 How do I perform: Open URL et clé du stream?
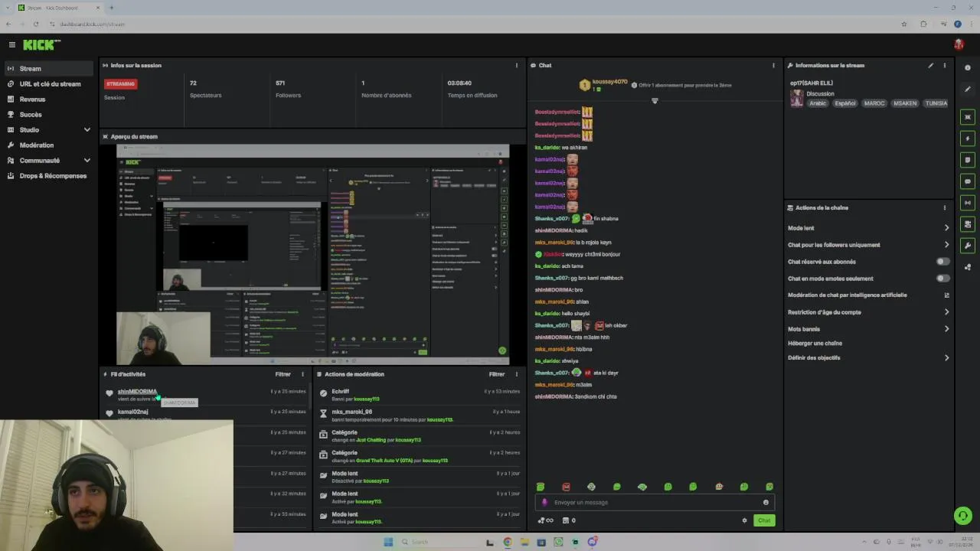point(49,84)
